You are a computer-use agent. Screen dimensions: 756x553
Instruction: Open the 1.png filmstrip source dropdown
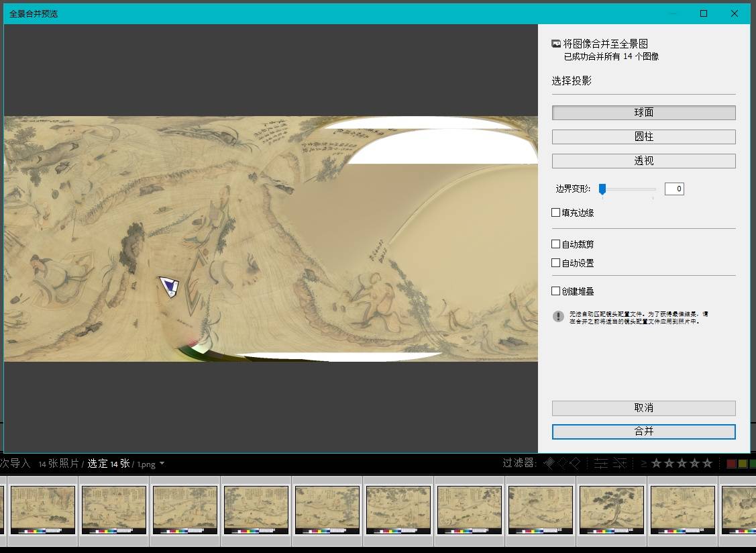click(x=162, y=464)
